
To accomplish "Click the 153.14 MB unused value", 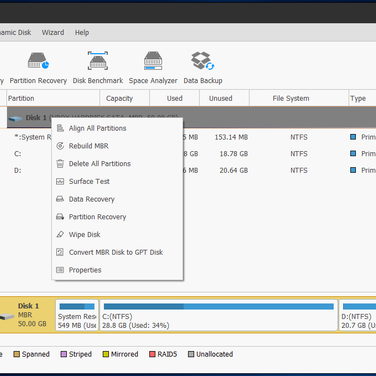I will (231, 137).
